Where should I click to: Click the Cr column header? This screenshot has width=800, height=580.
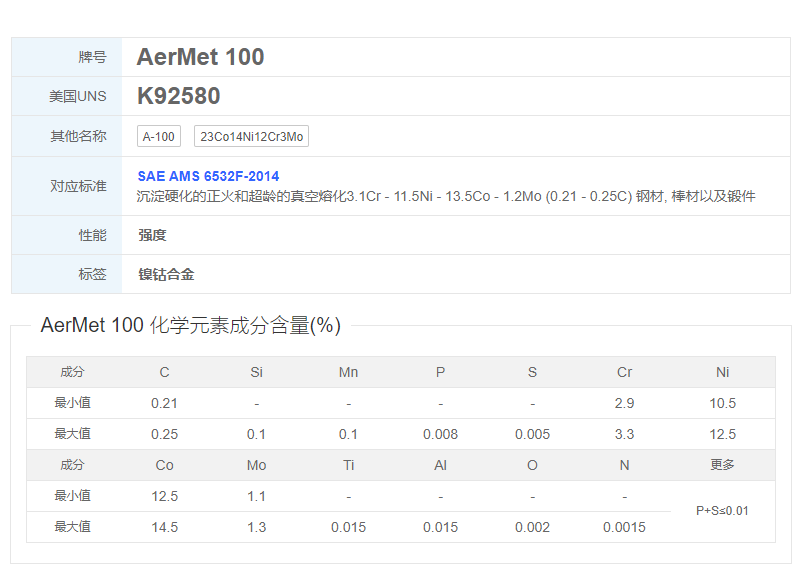pyautogui.click(x=624, y=372)
